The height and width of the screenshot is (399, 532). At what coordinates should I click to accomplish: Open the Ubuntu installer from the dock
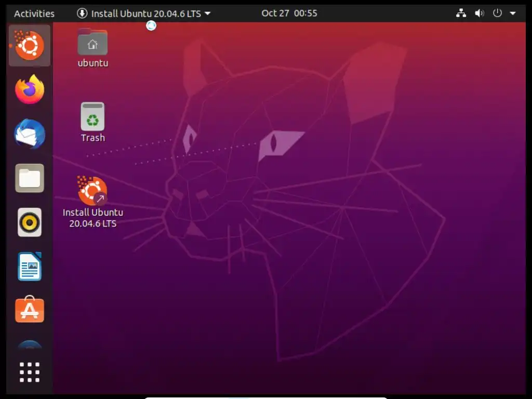pos(30,46)
